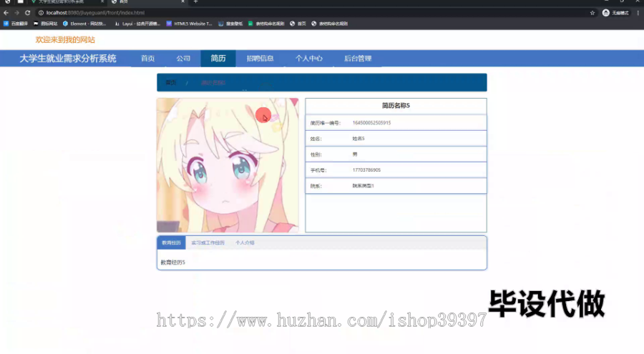The height and width of the screenshot is (354, 644).
Task: Select the 简历 navigation item
Action: point(218,59)
